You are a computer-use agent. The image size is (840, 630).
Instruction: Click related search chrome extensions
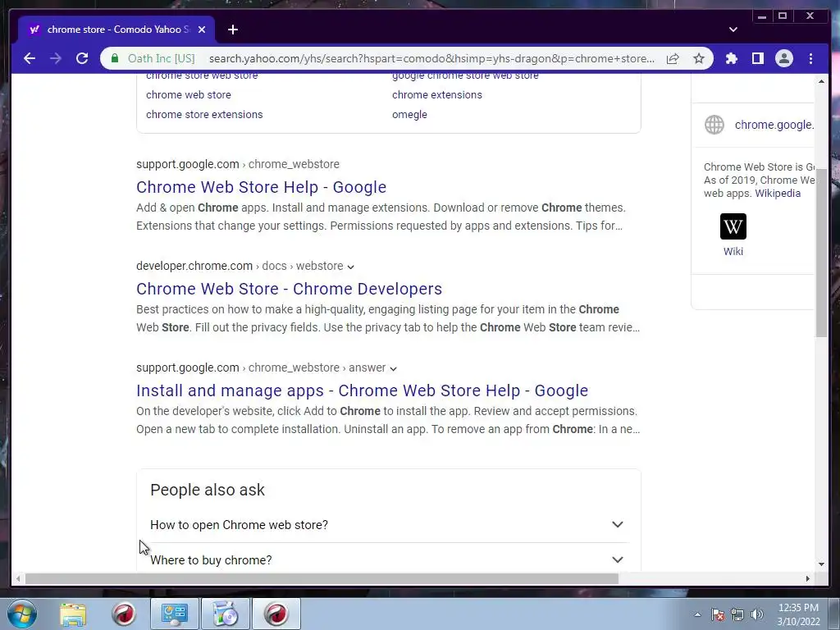pos(436,95)
